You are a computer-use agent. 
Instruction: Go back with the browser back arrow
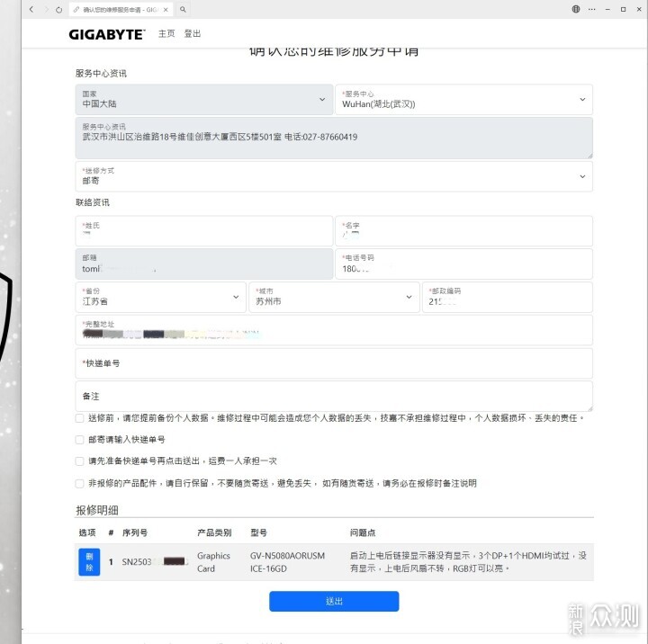point(31,9)
